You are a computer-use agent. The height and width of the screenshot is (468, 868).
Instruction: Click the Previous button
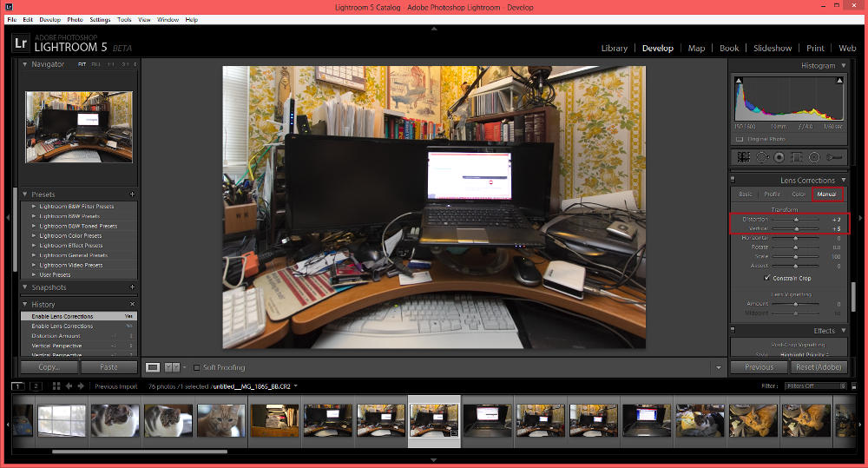point(759,366)
